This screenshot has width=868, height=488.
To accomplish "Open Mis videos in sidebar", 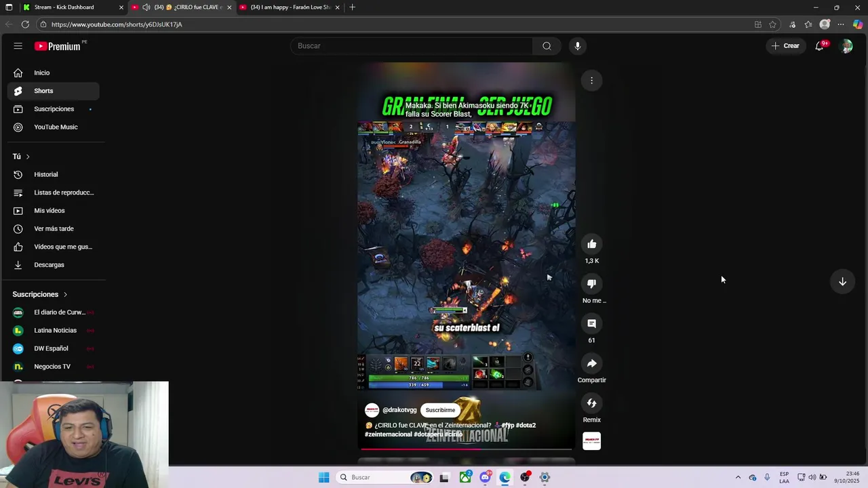I will pyautogui.click(x=54, y=211).
